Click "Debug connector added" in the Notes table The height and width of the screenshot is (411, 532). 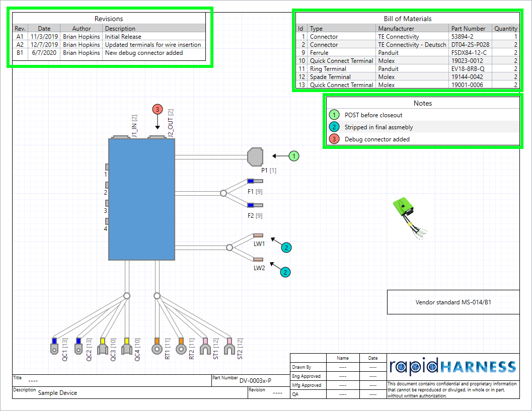pyautogui.click(x=377, y=139)
